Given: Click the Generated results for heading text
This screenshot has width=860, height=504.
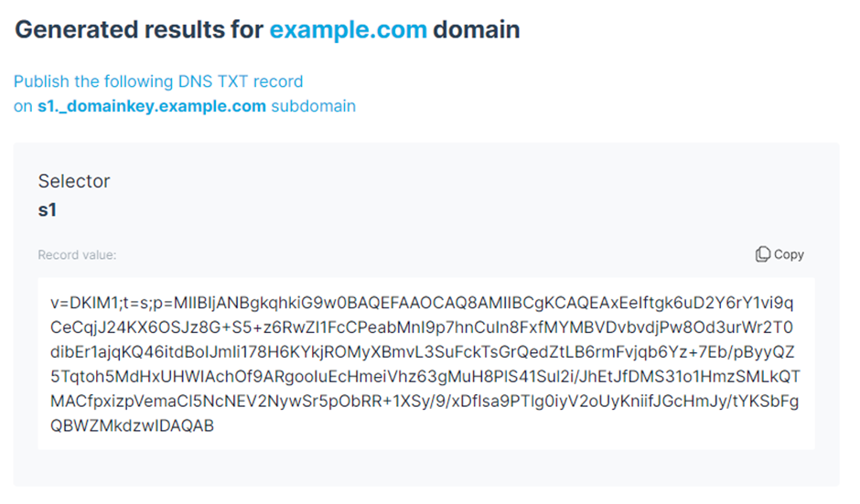Looking at the screenshot, I should pos(139,29).
